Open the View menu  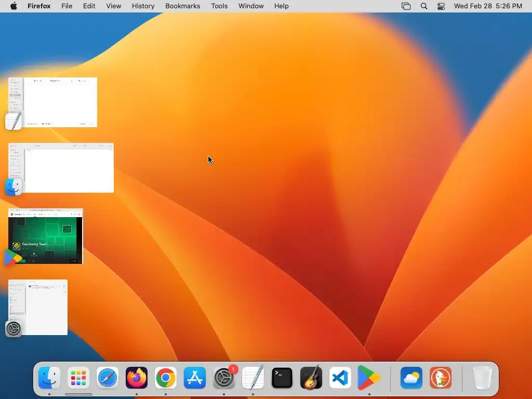point(114,6)
